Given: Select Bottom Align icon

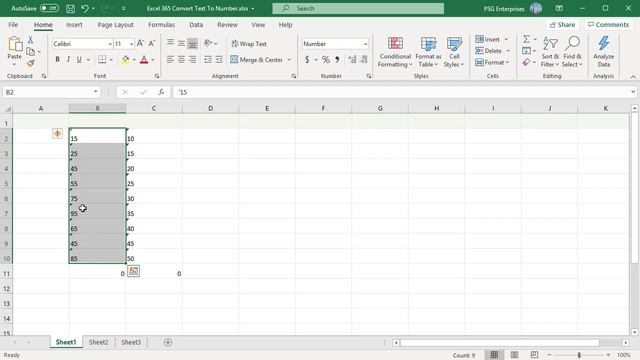Looking at the screenshot, I should [192, 43].
